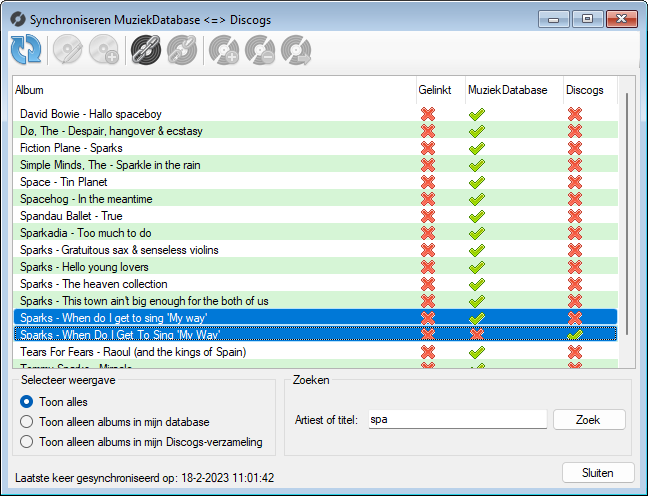Click the remove from Discogs vinyl-minus icon
Screen dimensions: 648x496
(260, 50)
